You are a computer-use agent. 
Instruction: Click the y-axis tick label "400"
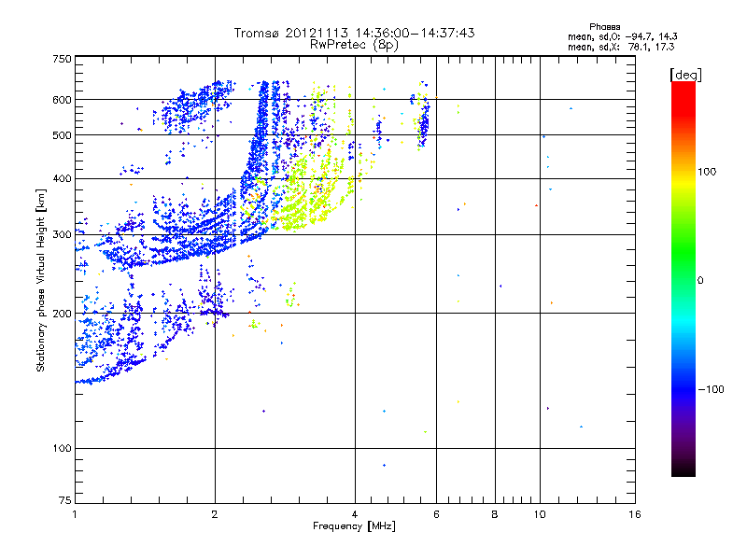point(62,179)
